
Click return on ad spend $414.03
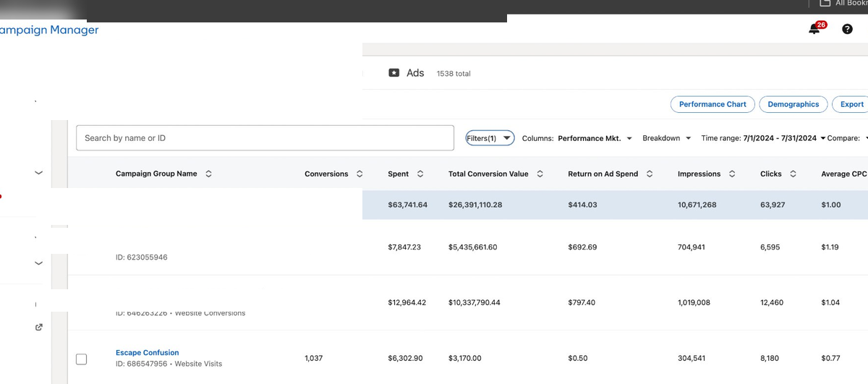pos(582,205)
